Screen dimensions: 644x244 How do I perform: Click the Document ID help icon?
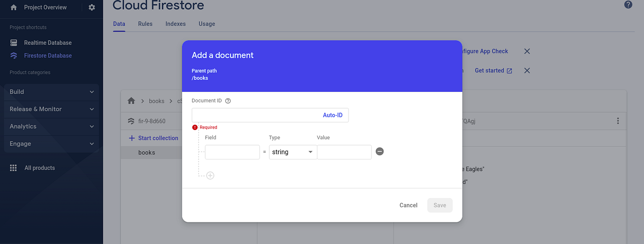point(228,101)
